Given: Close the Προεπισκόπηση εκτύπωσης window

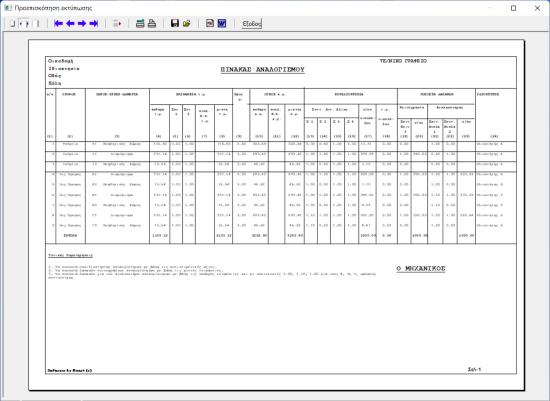Looking at the screenshot, I should [537, 8].
